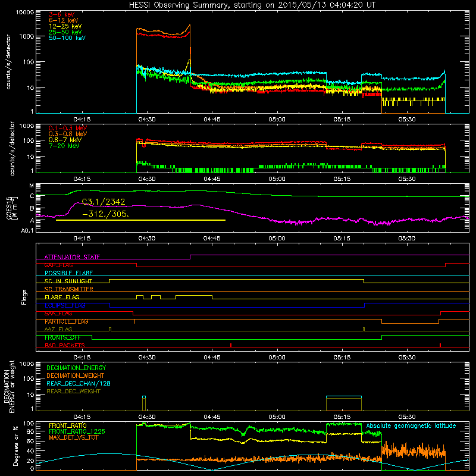Click the GOES15 axis label

[9, 208]
